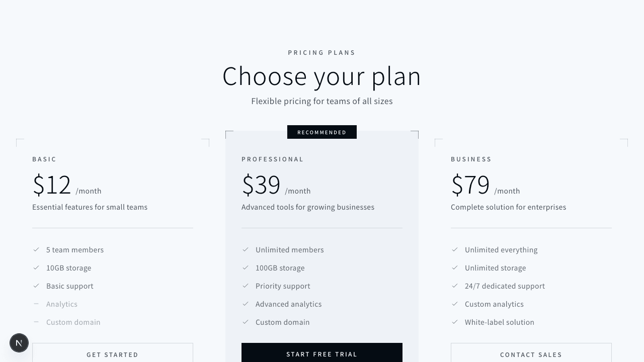Click the dash icon beside Basic's Custom domain
This screenshot has height=362, width=644.
(36, 322)
